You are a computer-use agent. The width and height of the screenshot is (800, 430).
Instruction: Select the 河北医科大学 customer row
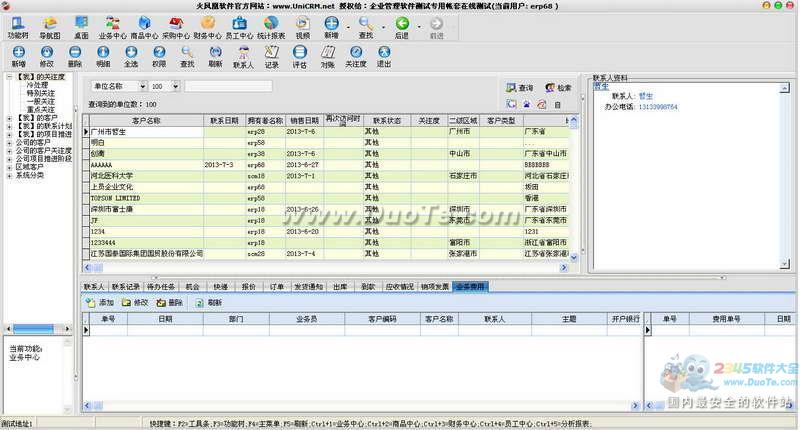[327, 175]
